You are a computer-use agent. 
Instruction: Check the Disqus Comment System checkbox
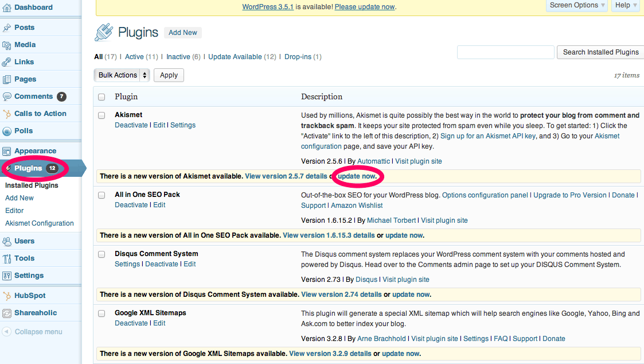coord(102,254)
